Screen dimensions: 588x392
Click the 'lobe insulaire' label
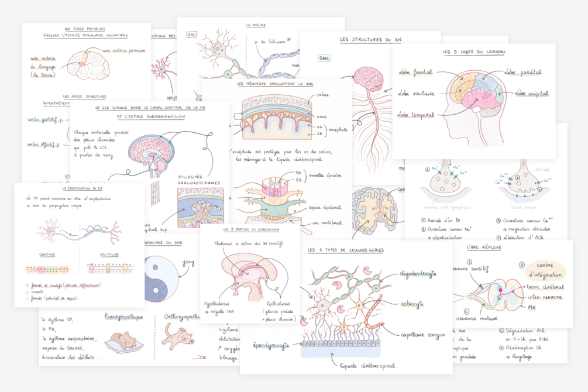[416, 94]
